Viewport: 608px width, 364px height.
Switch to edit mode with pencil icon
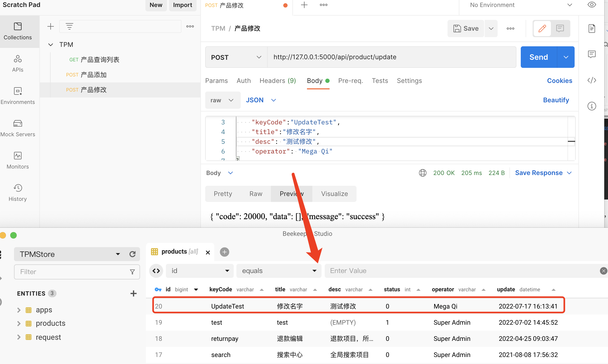pos(542,29)
